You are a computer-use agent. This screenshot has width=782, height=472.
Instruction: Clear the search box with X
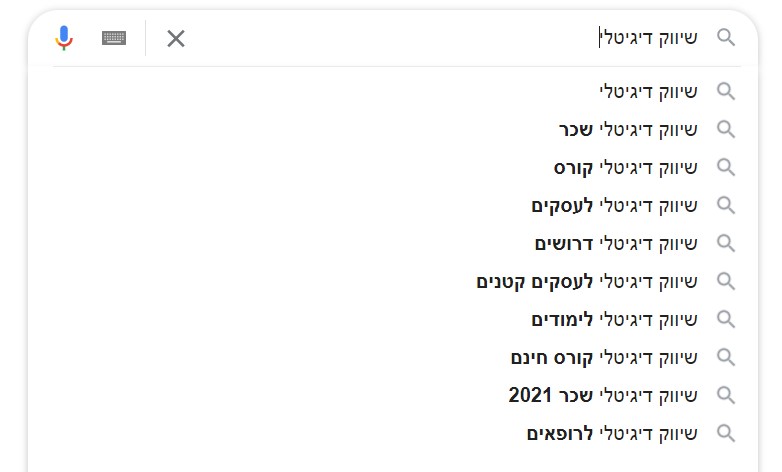176,39
